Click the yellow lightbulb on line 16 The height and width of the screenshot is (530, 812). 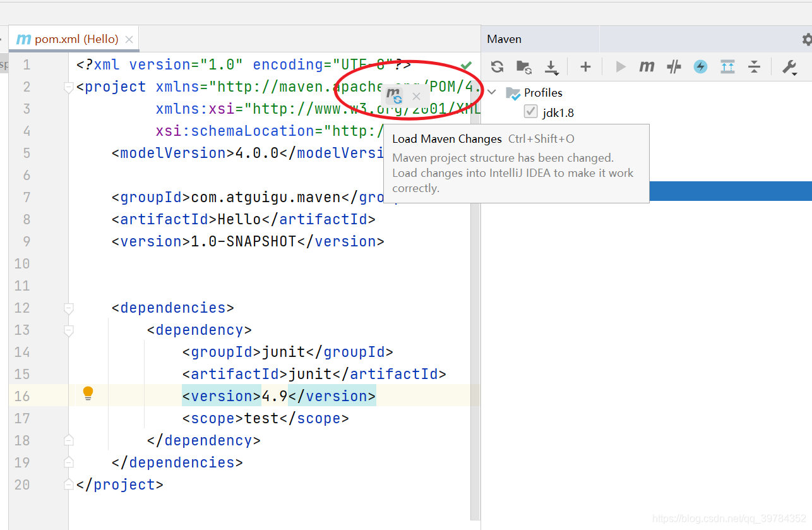tap(88, 394)
